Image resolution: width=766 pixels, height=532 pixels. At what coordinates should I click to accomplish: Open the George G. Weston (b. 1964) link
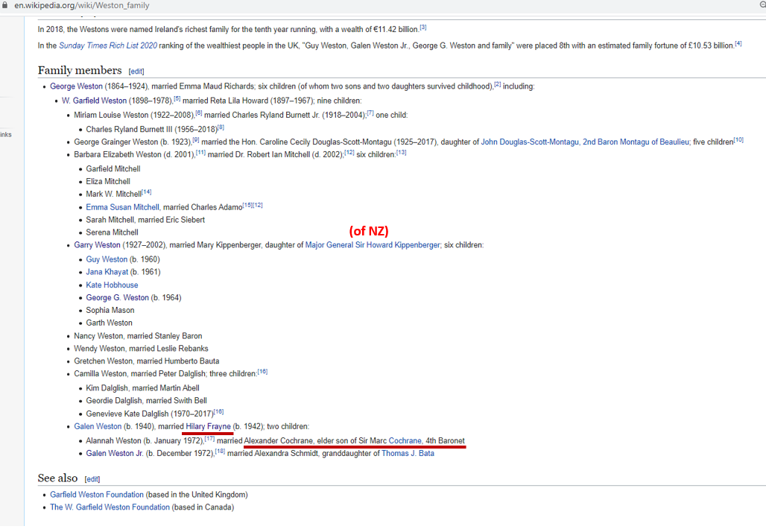tap(117, 297)
